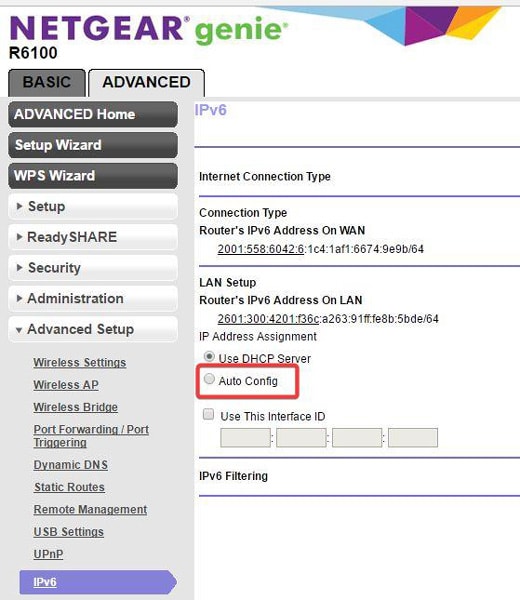
Task: Expand the Setup section
Action: 93,206
